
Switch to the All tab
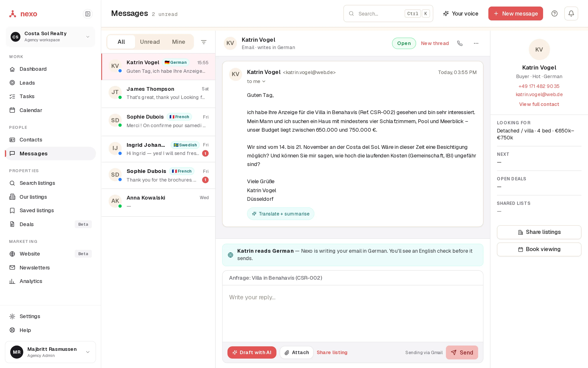(x=121, y=42)
